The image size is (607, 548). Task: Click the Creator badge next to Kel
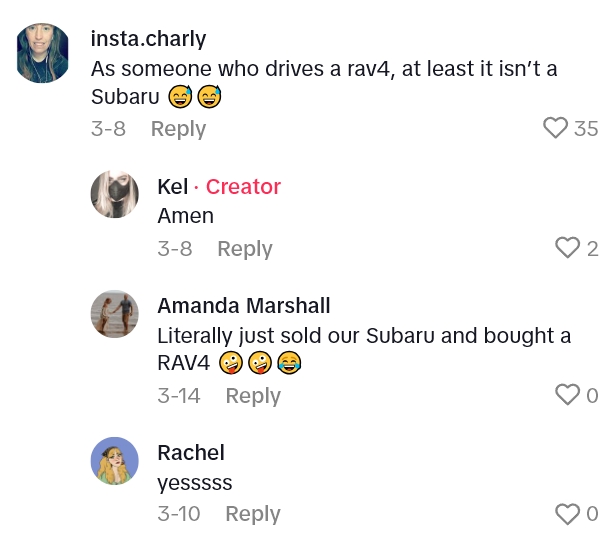(243, 187)
